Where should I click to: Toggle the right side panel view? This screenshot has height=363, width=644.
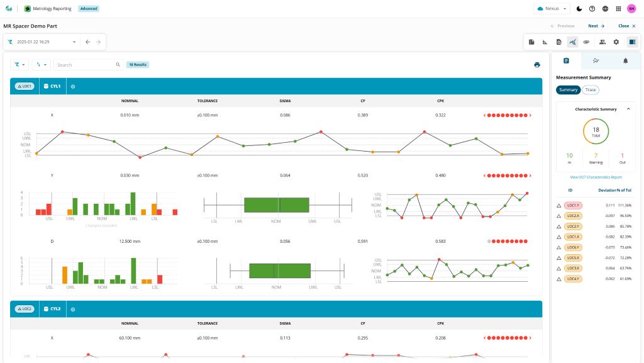pyautogui.click(x=632, y=42)
